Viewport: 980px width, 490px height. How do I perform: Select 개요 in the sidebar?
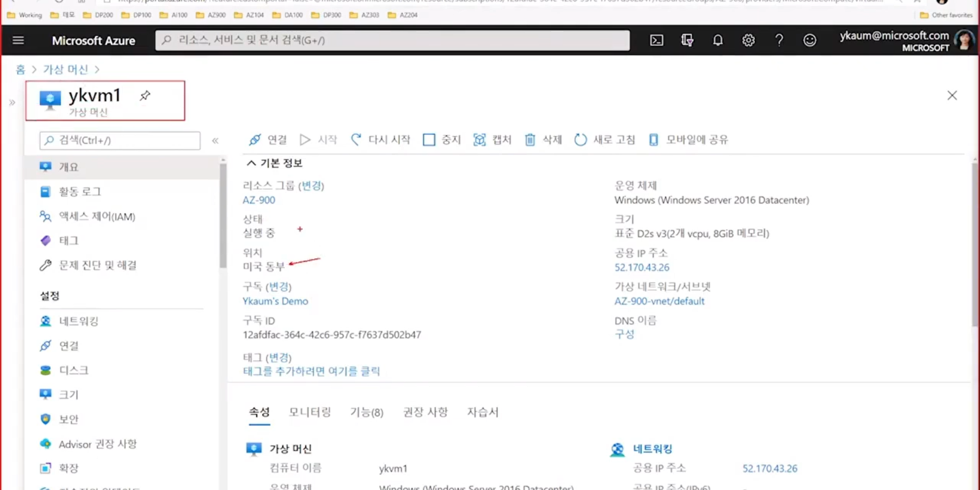(x=122, y=167)
